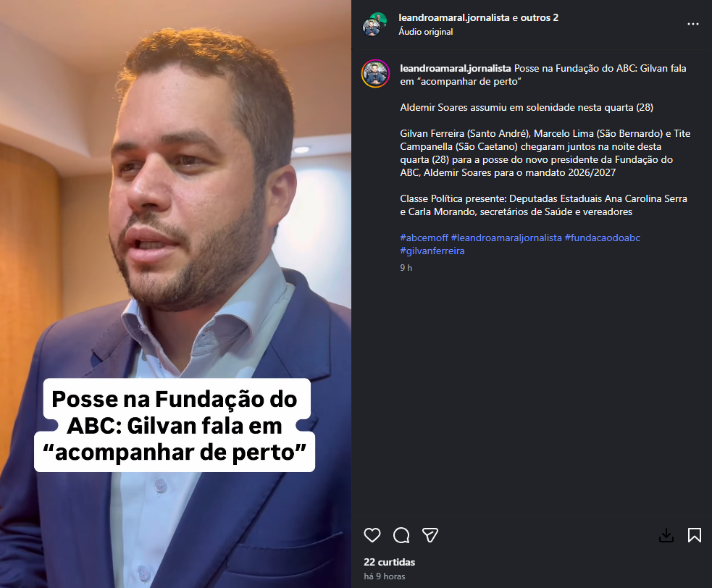
Task: Open the #fundacaodoabc hashtag
Action: tap(603, 238)
